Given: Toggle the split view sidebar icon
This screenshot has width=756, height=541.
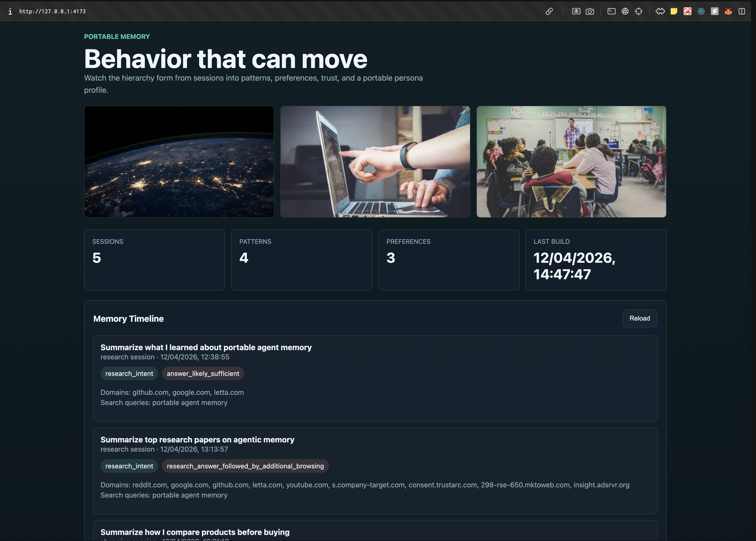Looking at the screenshot, I should [x=742, y=11].
